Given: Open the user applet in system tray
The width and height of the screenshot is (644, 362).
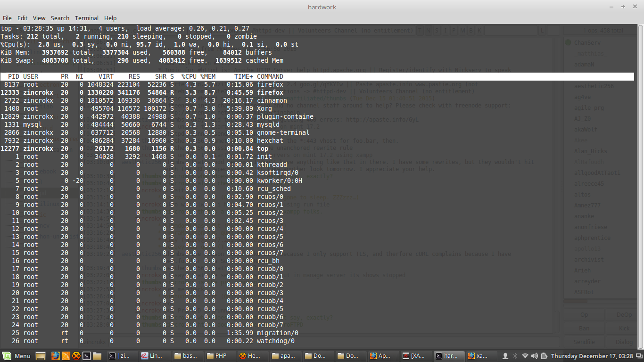Looking at the screenshot, I should coord(505,356).
